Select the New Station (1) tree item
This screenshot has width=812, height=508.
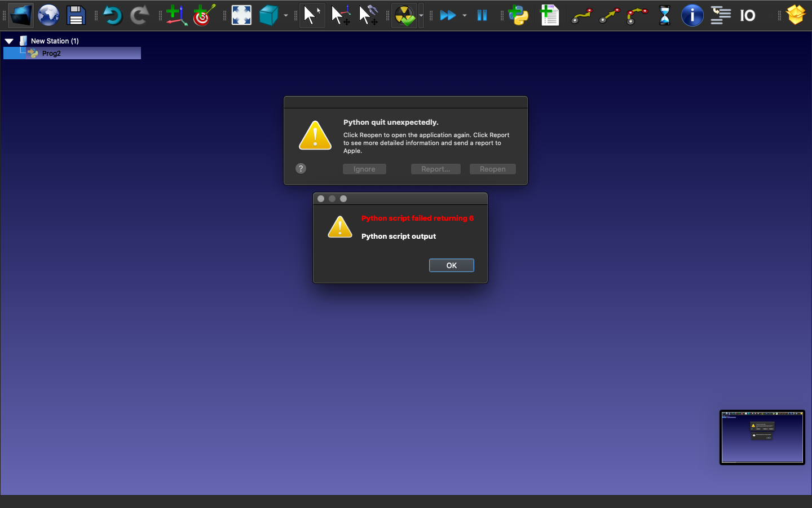54,41
